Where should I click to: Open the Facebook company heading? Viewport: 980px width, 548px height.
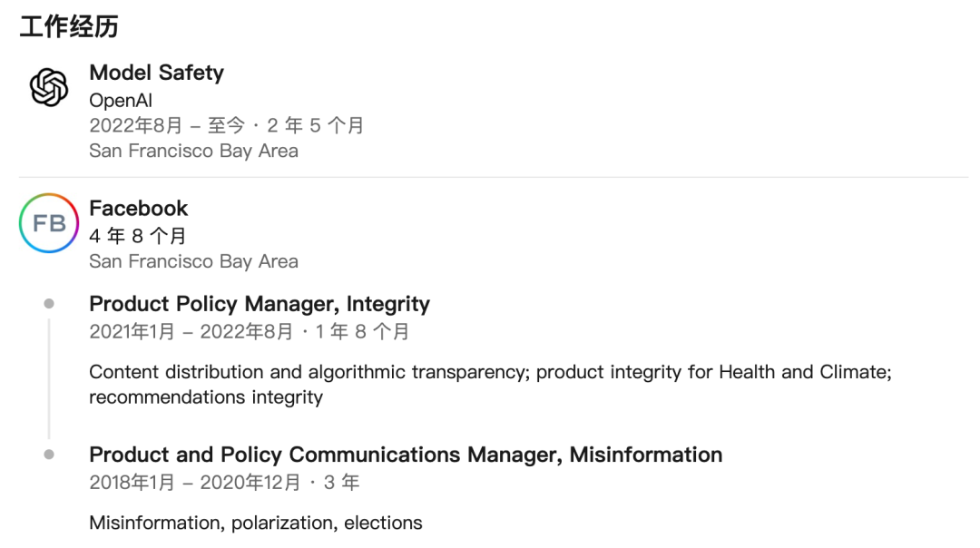click(x=139, y=208)
